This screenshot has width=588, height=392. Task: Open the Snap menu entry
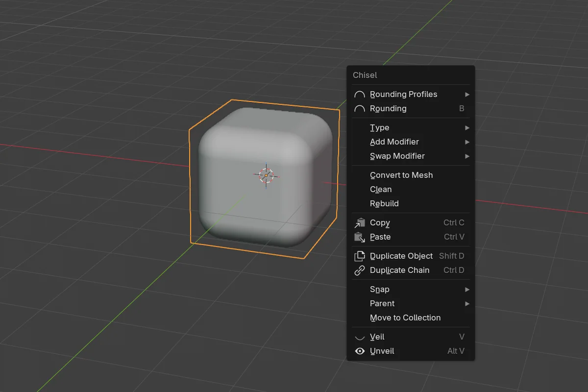[411, 289]
